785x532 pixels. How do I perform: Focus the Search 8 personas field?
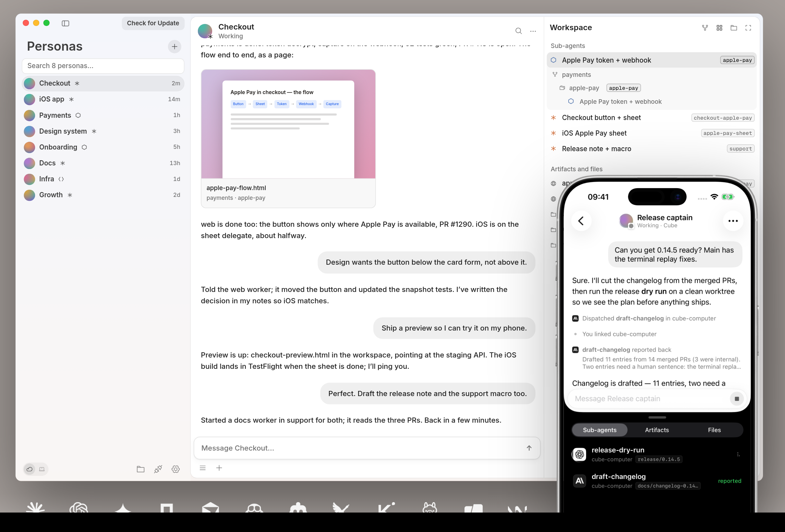(x=103, y=66)
